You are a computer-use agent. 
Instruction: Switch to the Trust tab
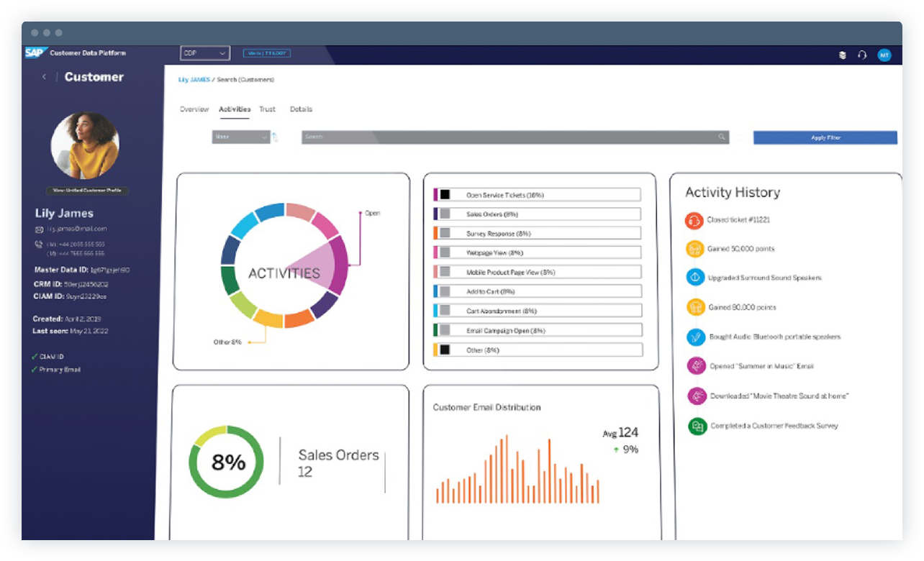pyautogui.click(x=267, y=109)
